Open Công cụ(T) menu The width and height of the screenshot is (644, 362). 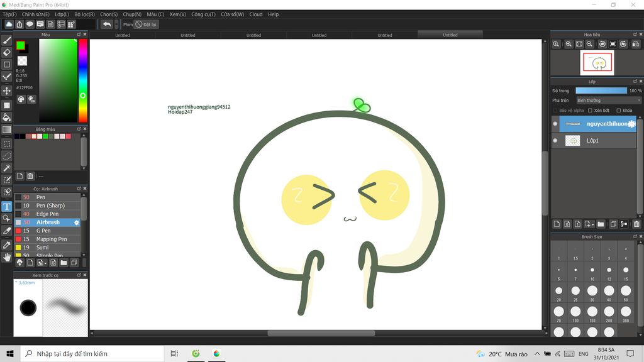tap(203, 14)
